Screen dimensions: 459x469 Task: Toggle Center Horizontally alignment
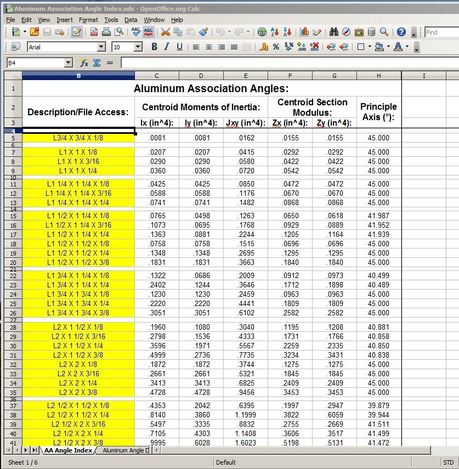pyautogui.click(x=209, y=47)
